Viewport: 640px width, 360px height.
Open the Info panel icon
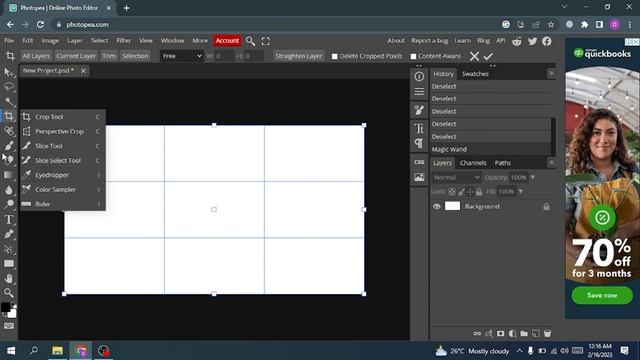pyautogui.click(x=419, y=76)
